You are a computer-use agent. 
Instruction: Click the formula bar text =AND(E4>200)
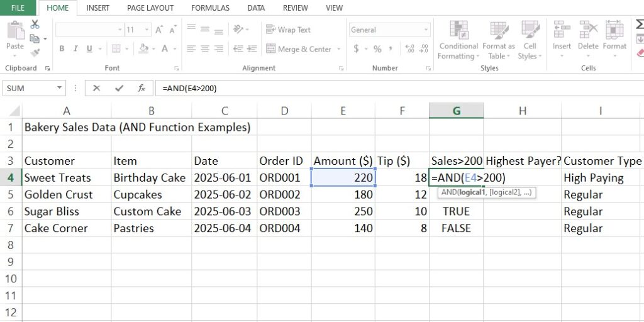pyautogui.click(x=189, y=88)
